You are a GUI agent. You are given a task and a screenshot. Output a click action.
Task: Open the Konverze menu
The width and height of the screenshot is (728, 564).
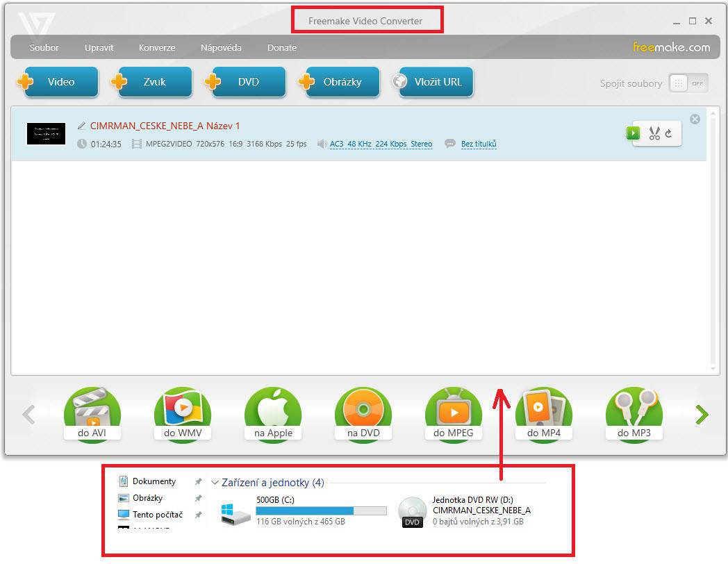click(x=157, y=47)
